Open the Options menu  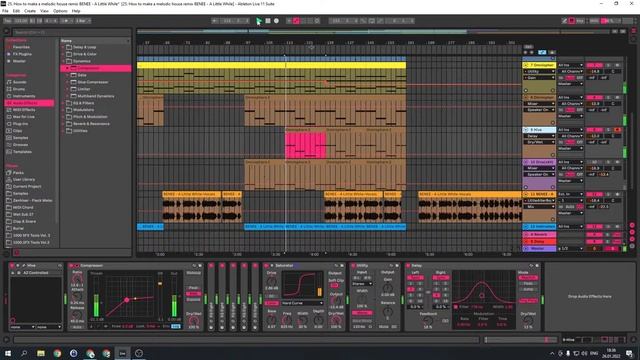click(x=60, y=11)
